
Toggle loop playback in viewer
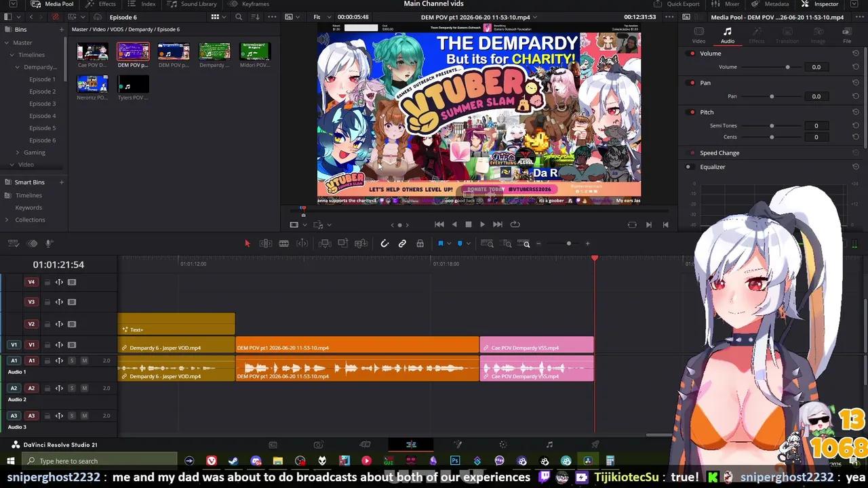(515, 224)
